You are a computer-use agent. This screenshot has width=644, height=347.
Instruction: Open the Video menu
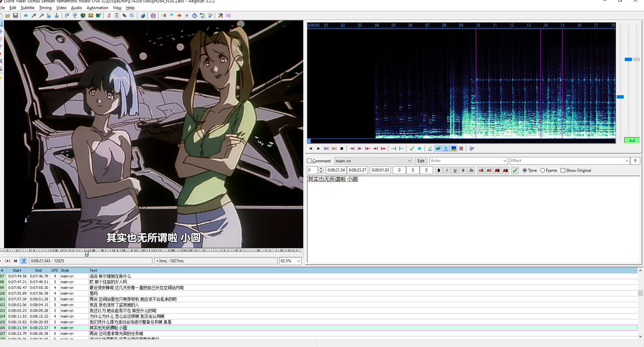point(61,8)
